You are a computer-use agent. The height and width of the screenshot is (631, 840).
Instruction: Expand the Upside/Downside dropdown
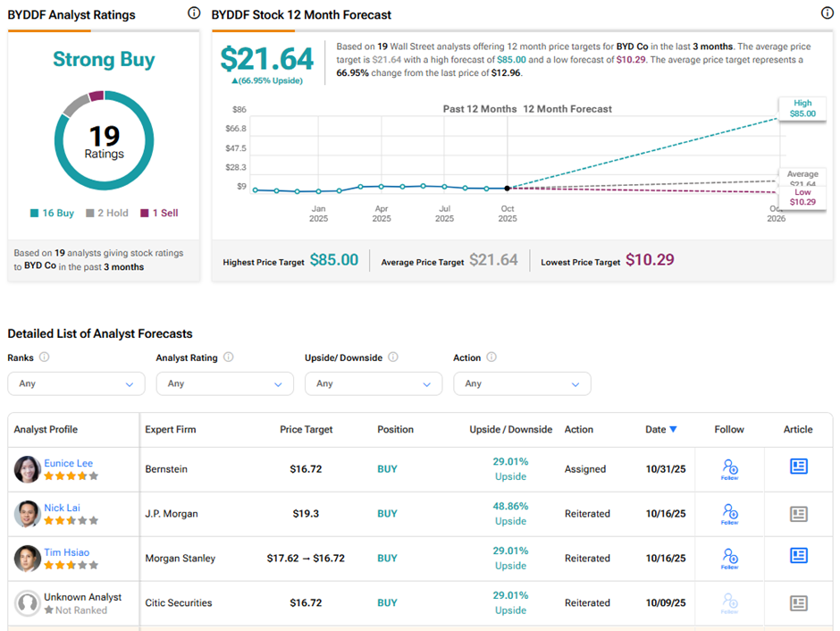click(373, 383)
